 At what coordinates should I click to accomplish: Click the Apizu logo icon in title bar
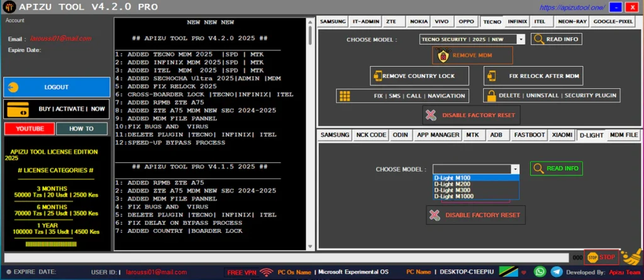[9, 7]
